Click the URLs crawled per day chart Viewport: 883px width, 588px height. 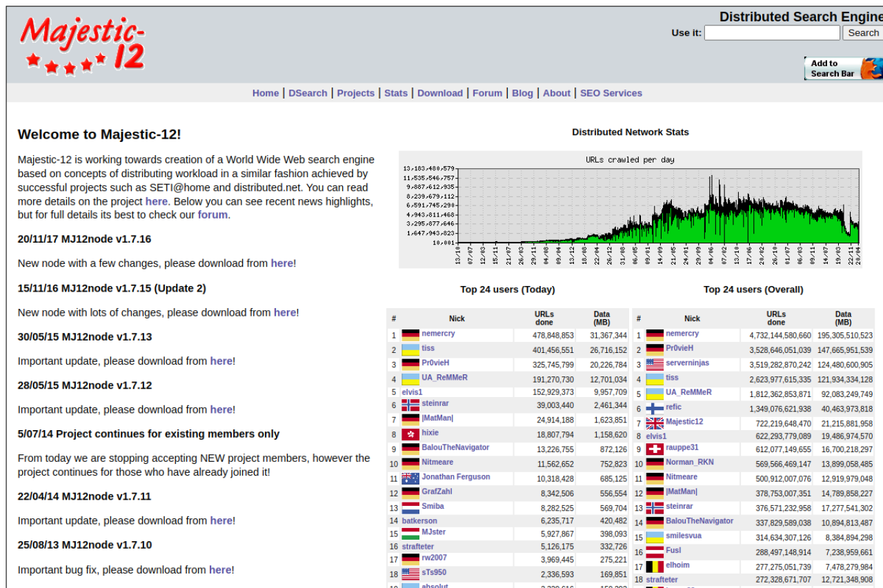(x=630, y=209)
